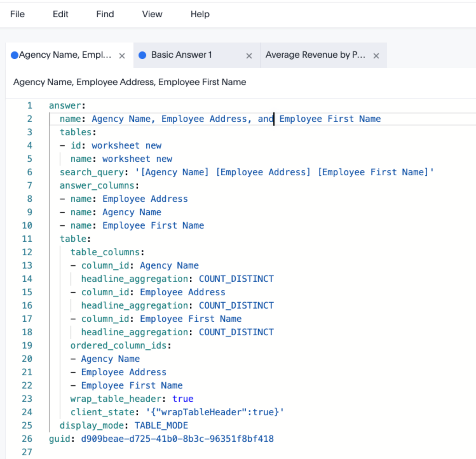Viewport: 476px width, 459px height.
Task: Open the File menu
Action: [x=17, y=14]
